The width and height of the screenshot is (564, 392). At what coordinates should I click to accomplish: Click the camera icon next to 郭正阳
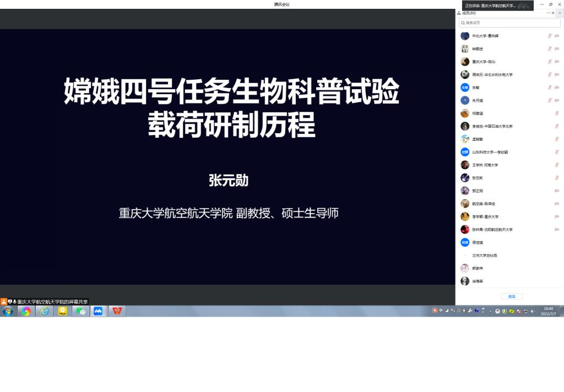557,191
